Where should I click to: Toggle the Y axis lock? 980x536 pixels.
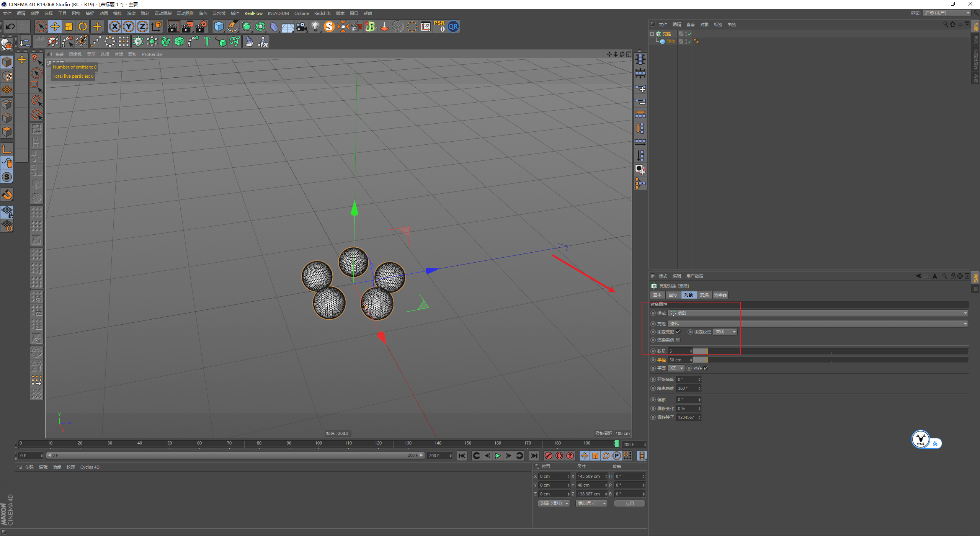[x=129, y=26]
